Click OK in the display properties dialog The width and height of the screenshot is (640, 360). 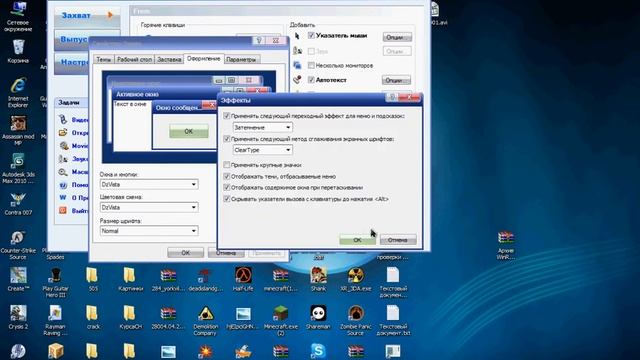(x=185, y=253)
